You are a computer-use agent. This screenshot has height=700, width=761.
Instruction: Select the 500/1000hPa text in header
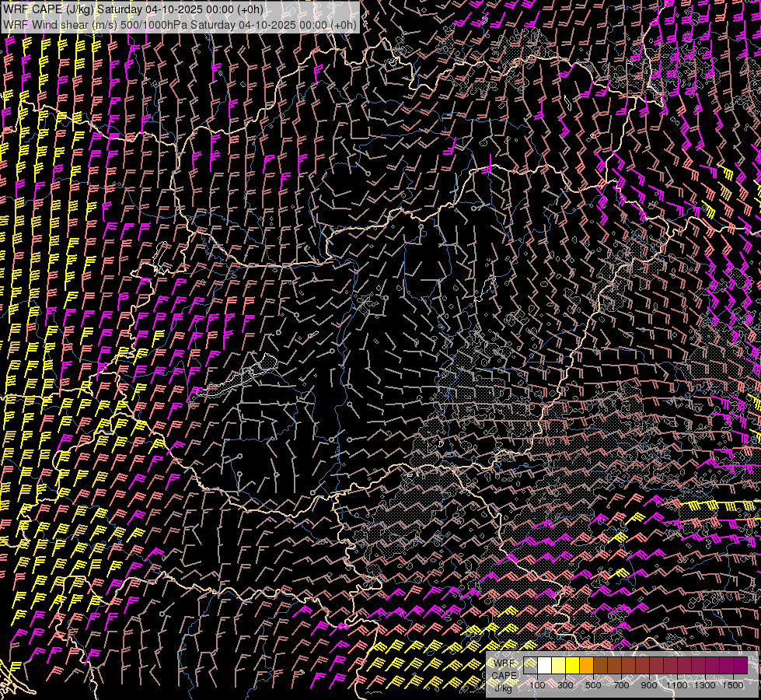(153, 24)
